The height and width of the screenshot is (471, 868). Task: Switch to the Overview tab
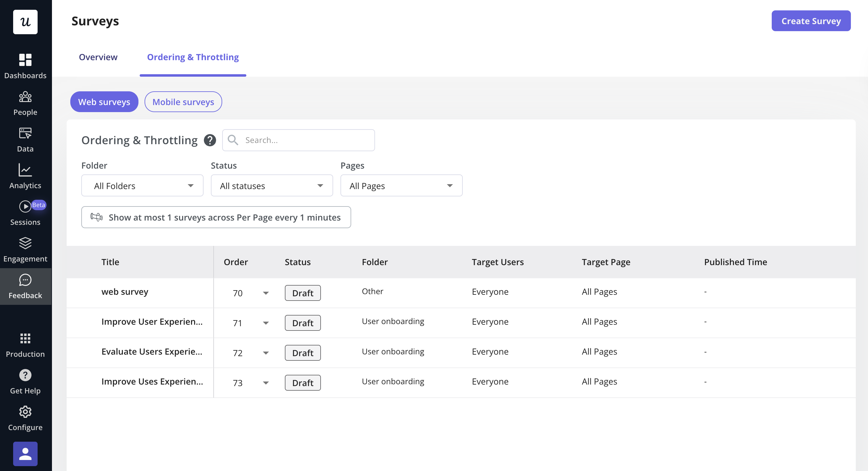click(x=98, y=57)
